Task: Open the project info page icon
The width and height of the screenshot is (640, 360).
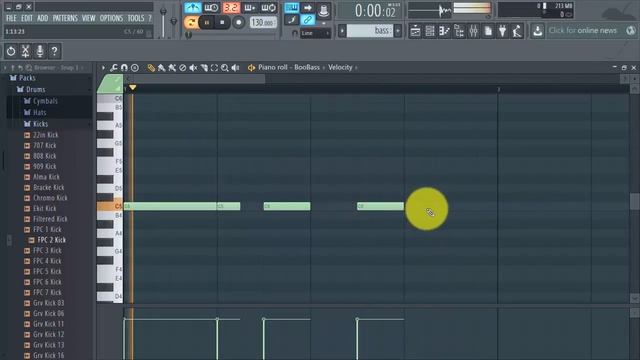Action: (x=488, y=31)
